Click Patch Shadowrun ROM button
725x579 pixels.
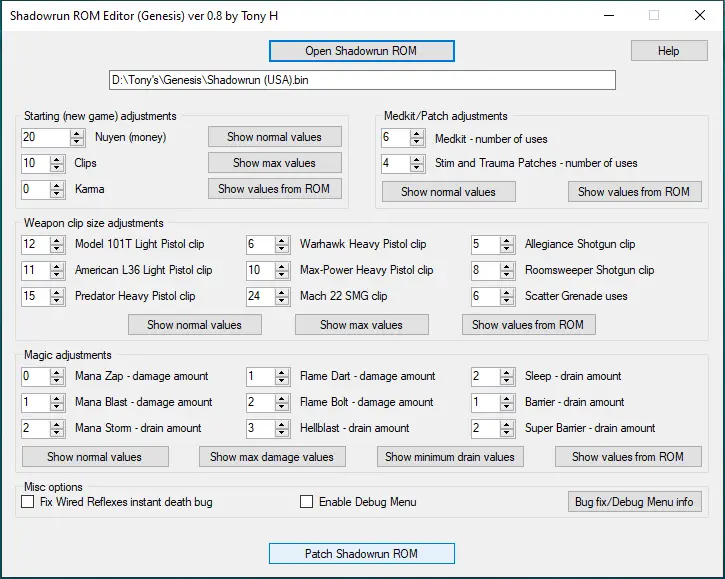pos(362,554)
